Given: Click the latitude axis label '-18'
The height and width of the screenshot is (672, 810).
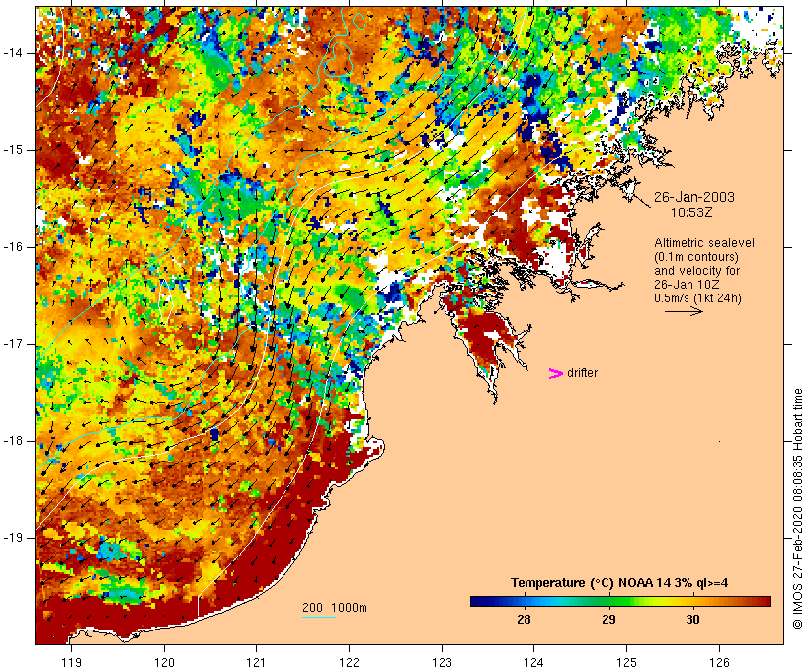Looking at the screenshot, I should (x=13, y=441).
